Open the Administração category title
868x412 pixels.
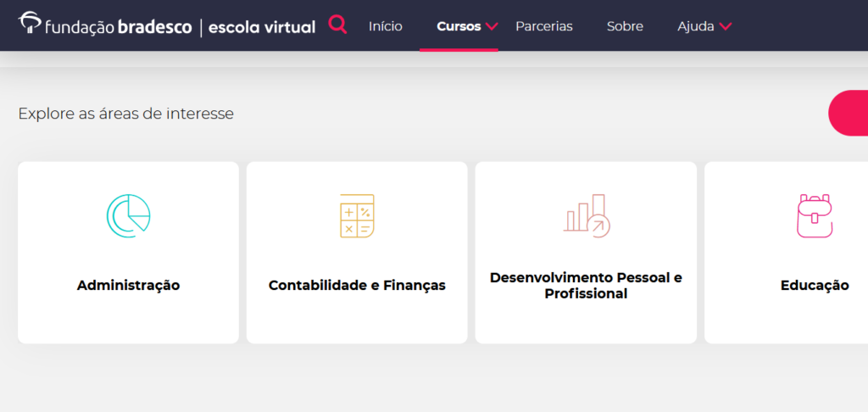click(x=129, y=286)
